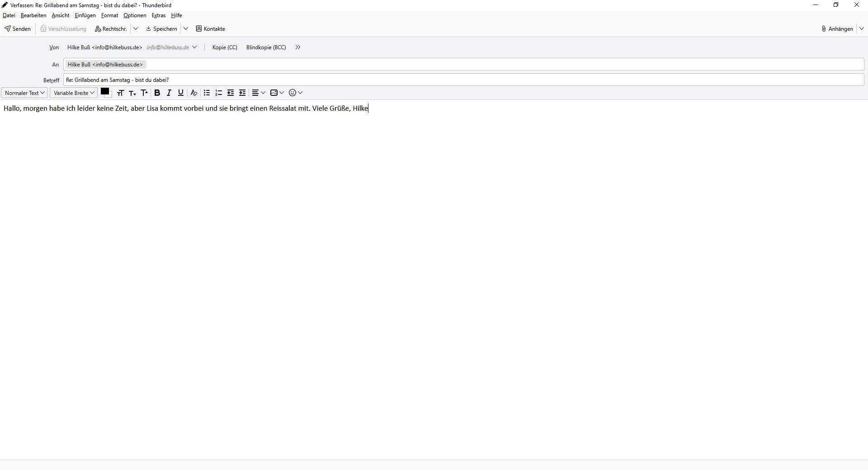Open the Einfügen menu
The height and width of the screenshot is (470, 868).
click(85, 15)
